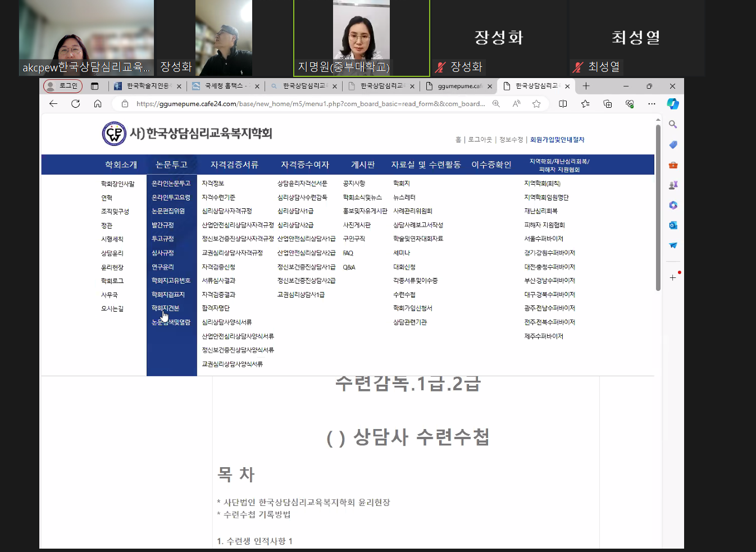
Task: Open the Favorites list icon
Action: click(585, 103)
